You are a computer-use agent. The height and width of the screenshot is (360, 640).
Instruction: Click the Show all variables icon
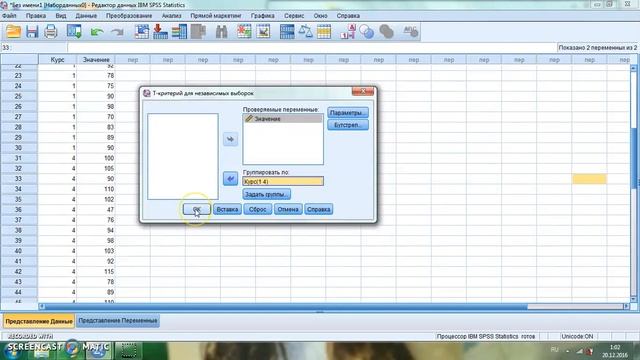click(386, 32)
